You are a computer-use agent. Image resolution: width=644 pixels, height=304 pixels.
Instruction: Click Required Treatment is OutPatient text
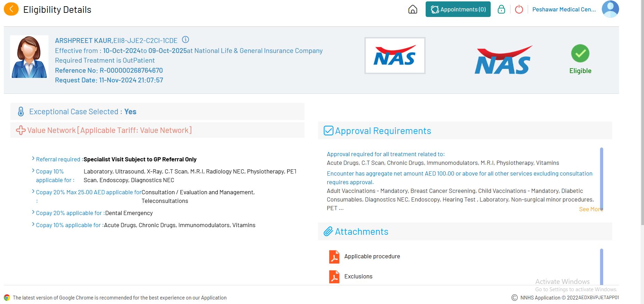(105, 60)
